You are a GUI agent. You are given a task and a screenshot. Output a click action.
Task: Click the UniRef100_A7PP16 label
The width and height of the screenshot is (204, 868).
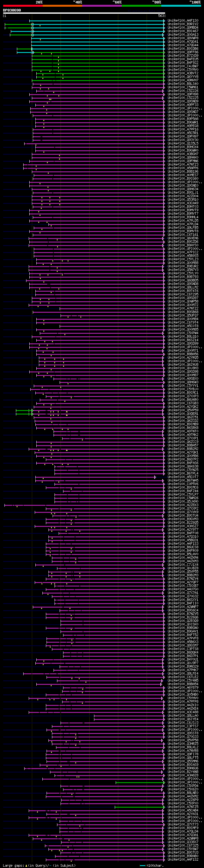click(183, 129)
